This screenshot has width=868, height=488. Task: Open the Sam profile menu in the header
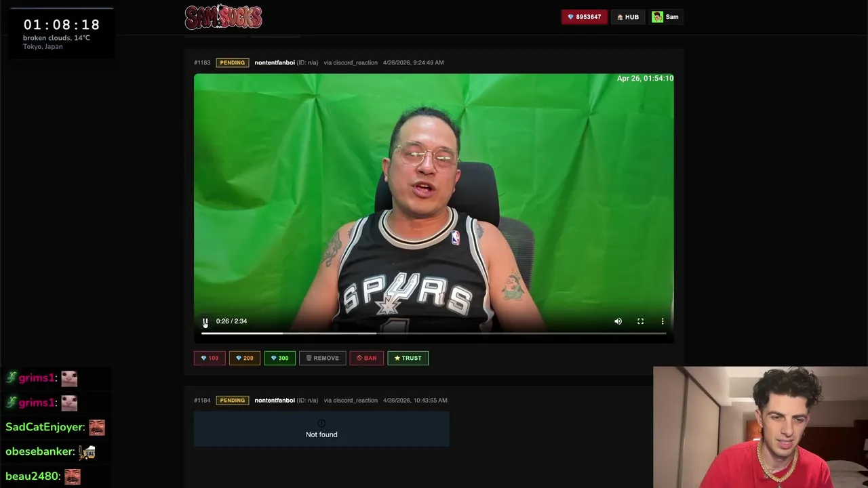coord(665,17)
